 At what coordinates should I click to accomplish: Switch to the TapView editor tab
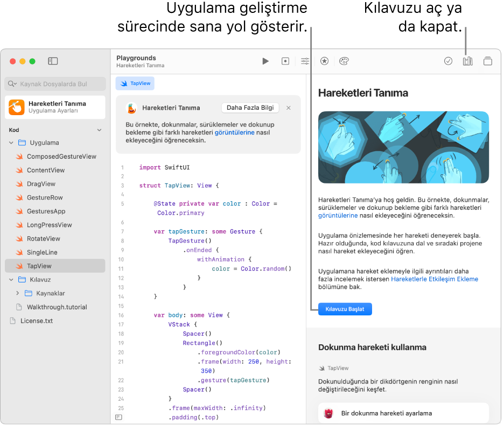pyautogui.click(x=135, y=83)
